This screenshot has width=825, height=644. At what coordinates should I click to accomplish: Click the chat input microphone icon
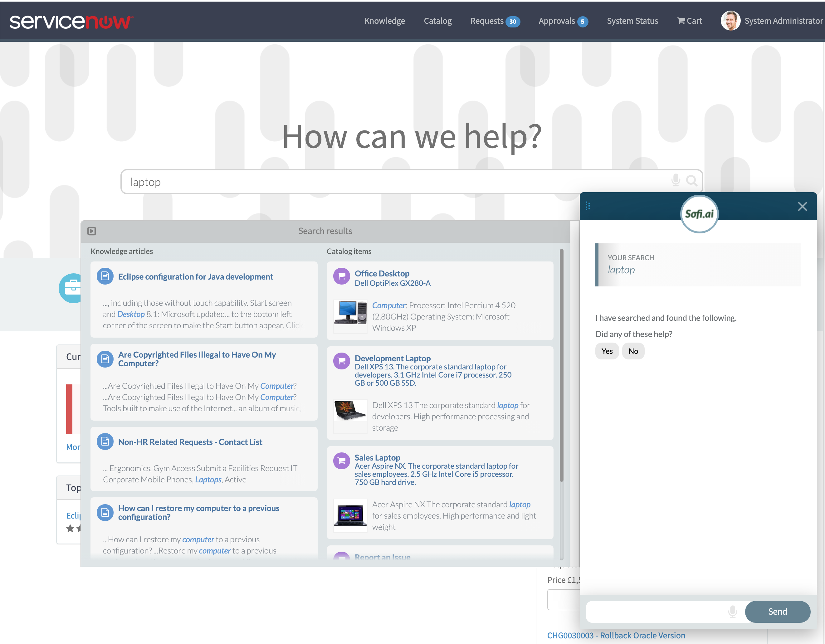coord(732,611)
